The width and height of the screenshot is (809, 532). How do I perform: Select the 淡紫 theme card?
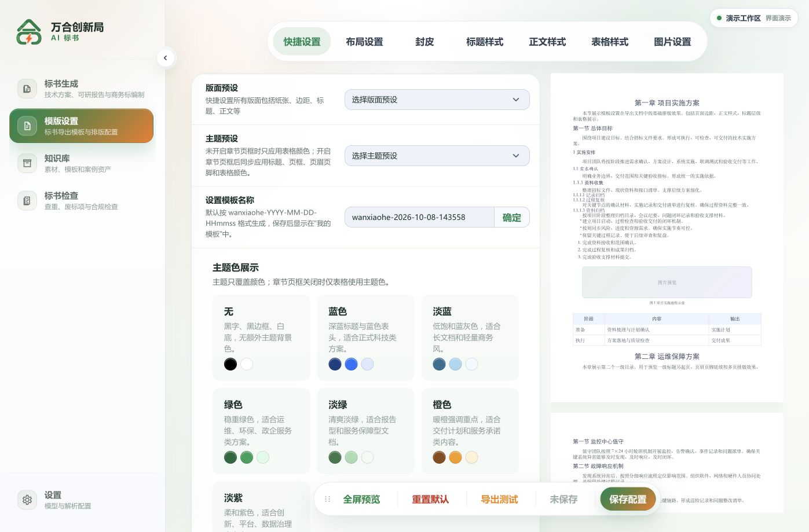pyautogui.click(x=261, y=507)
